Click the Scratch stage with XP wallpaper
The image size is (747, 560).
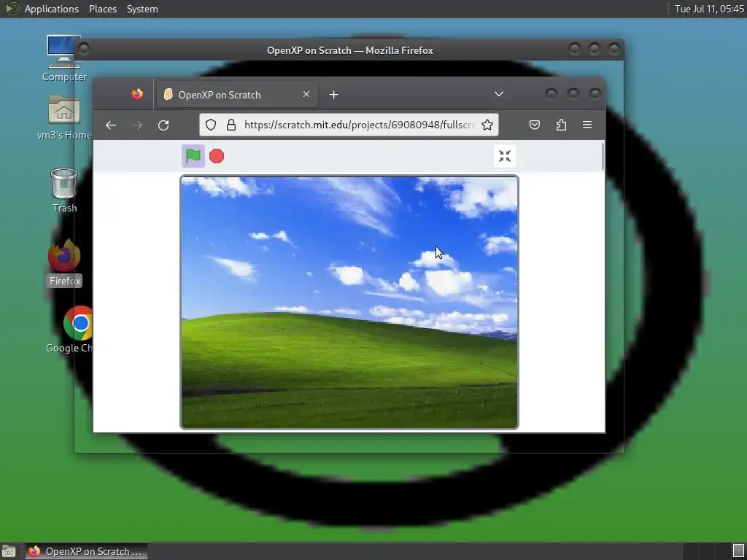point(349,303)
